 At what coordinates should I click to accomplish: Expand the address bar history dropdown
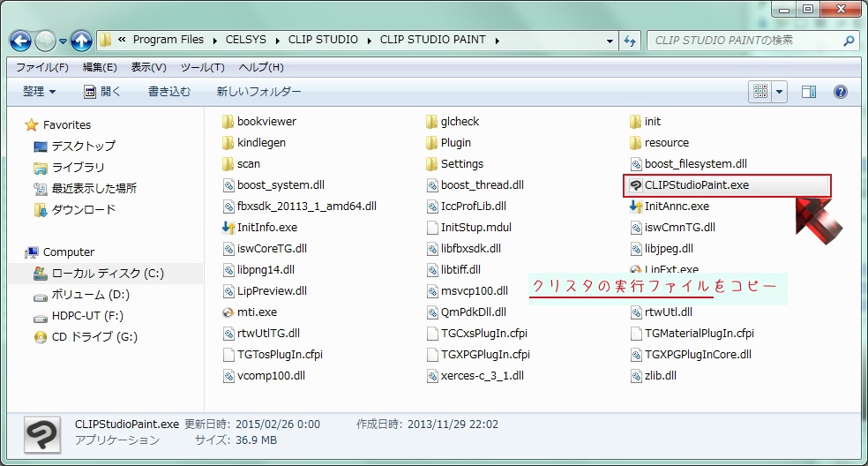tap(610, 41)
